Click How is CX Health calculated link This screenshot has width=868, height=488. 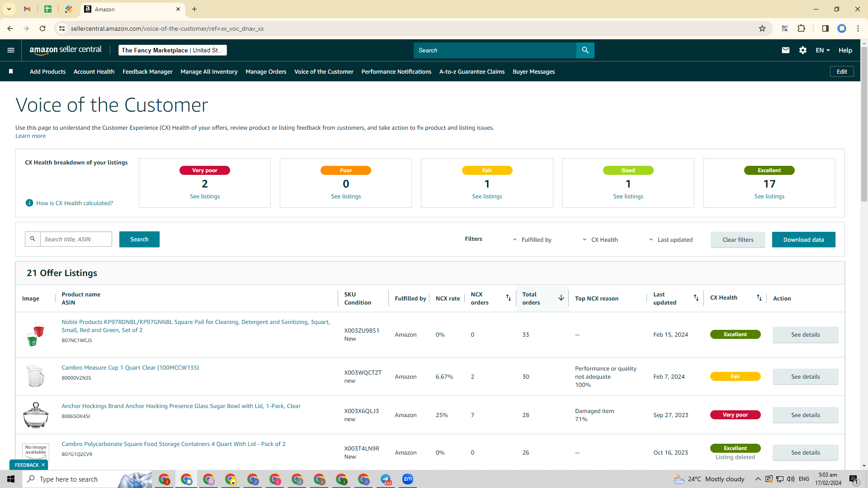[x=75, y=203]
